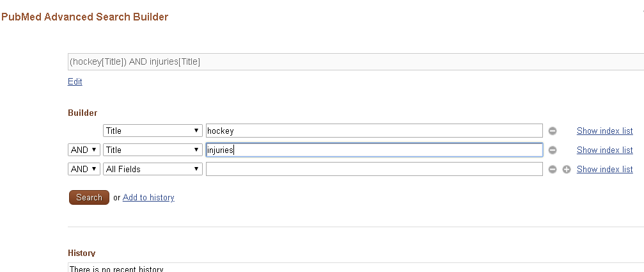
Task: Remove the empty All Fields row
Action: 553,170
